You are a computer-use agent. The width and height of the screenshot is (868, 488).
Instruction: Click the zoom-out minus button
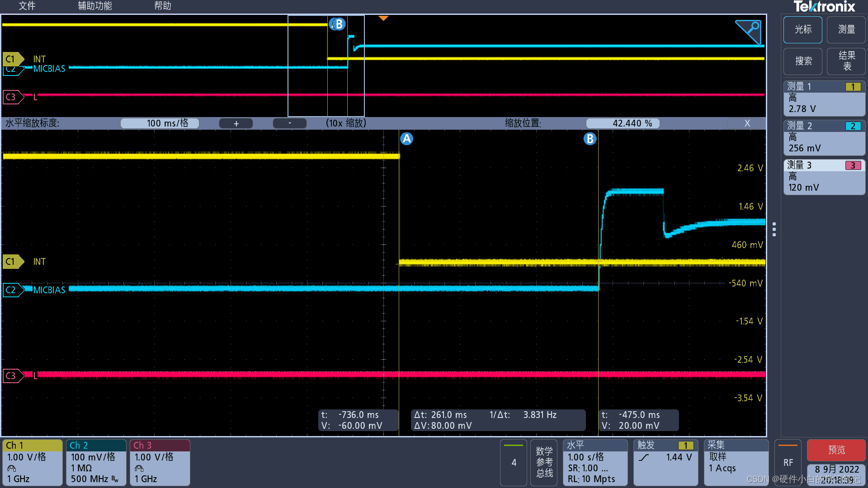[290, 123]
